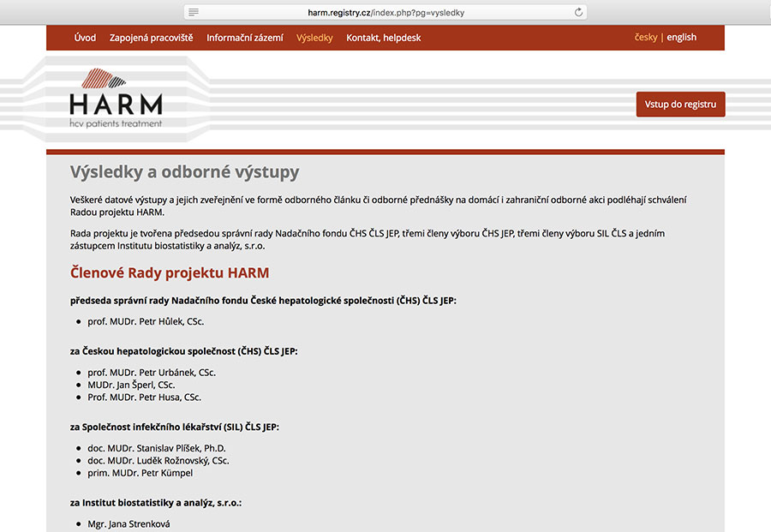Click the Členové Rady projektu HARM heading
This screenshot has height=532, width=771.
(x=170, y=273)
